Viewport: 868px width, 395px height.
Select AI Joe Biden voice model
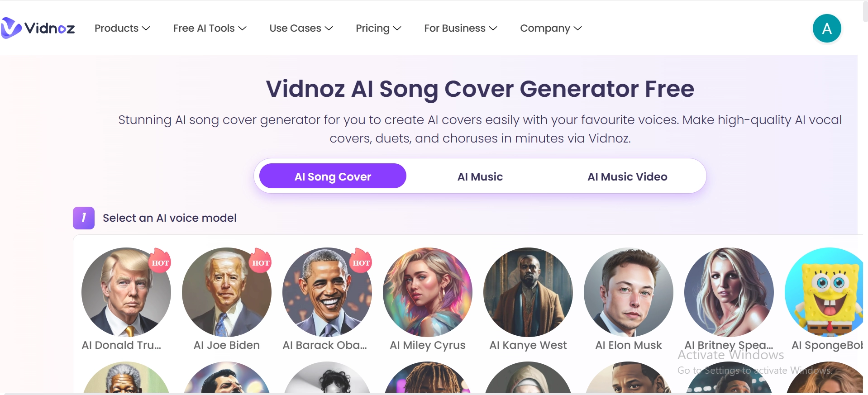226,292
